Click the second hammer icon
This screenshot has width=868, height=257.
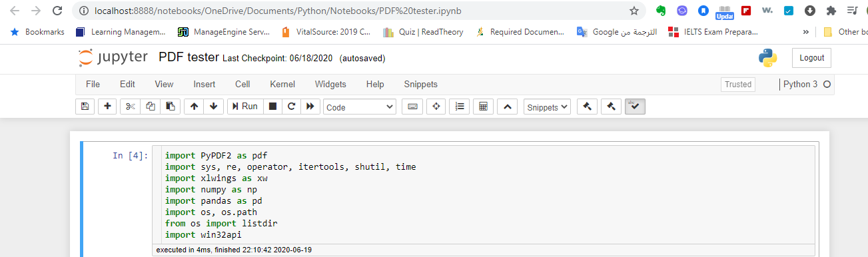pyautogui.click(x=611, y=107)
